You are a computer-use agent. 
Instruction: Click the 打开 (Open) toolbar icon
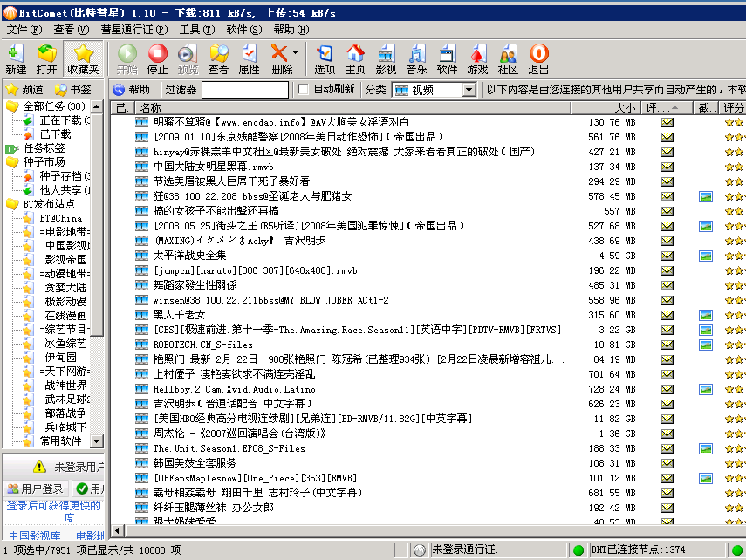(46, 59)
